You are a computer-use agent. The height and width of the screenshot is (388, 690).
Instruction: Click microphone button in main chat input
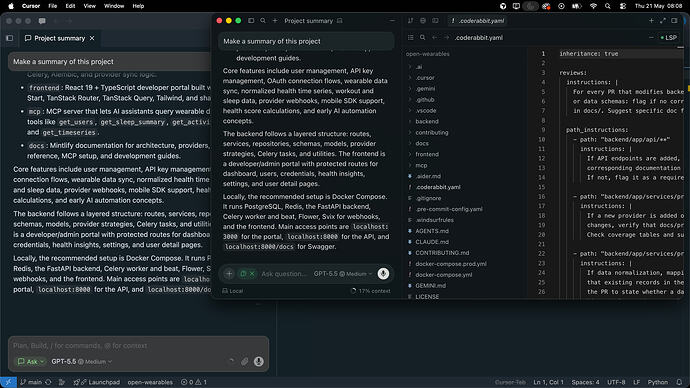click(x=259, y=362)
